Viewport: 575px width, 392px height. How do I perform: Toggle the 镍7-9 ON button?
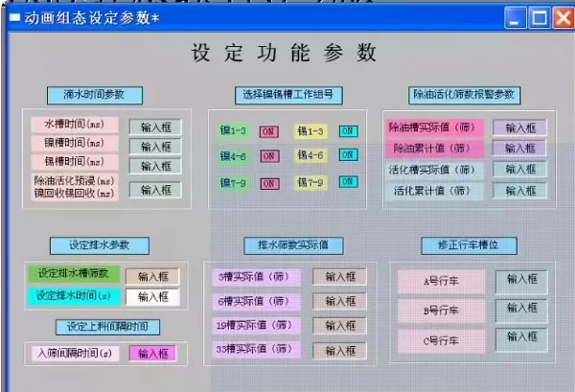pos(269,183)
